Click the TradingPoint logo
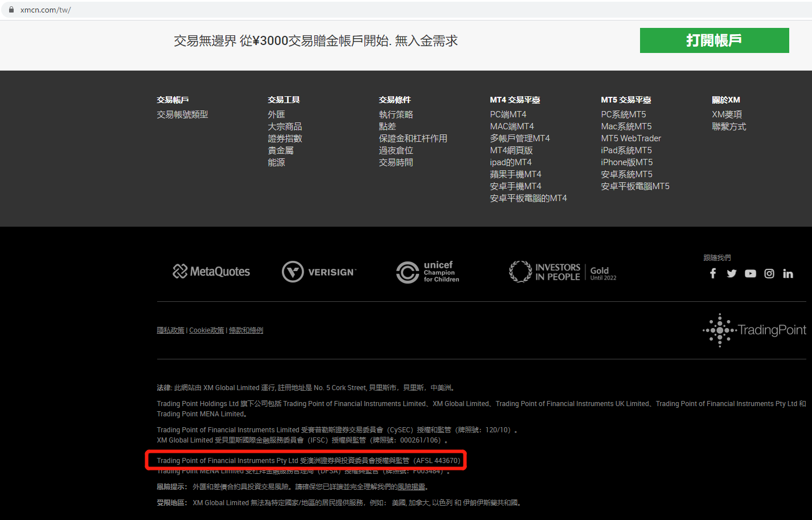Image resolution: width=812 pixels, height=520 pixels. [754, 330]
